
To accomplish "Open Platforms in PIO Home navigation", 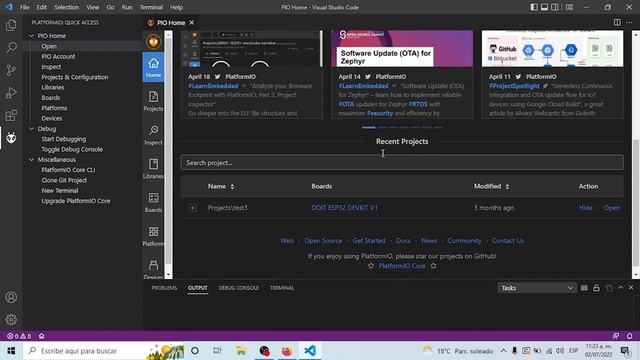I will pyautogui.click(x=153, y=236).
